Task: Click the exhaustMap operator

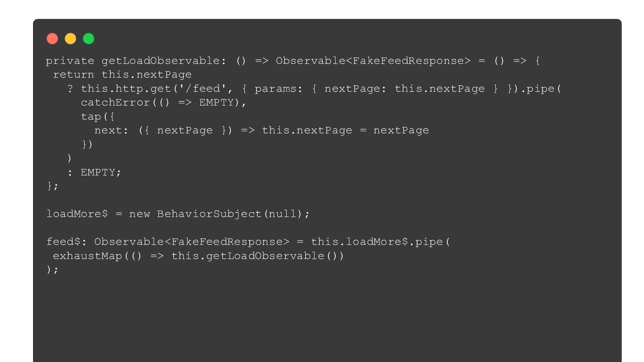Action: tap(88, 256)
